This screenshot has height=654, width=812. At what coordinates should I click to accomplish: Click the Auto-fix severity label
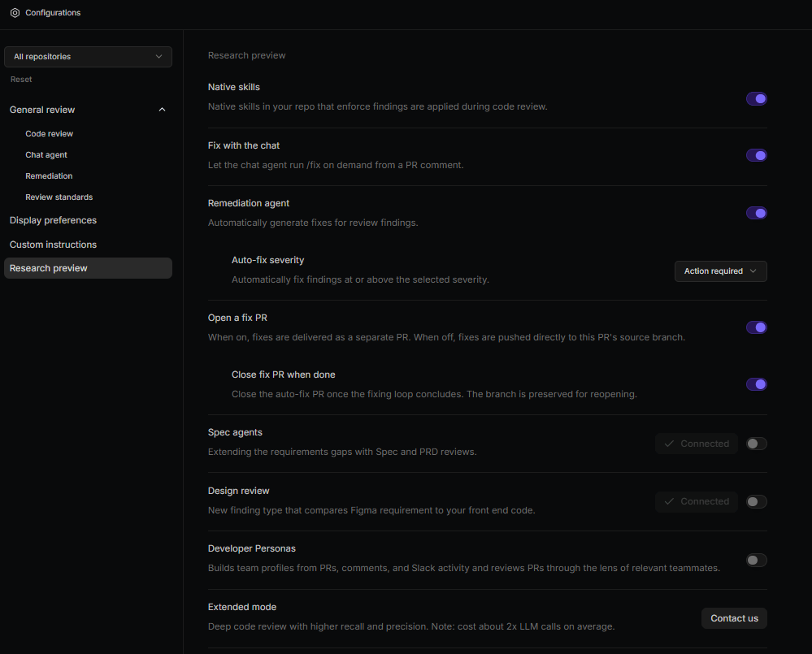point(267,260)
